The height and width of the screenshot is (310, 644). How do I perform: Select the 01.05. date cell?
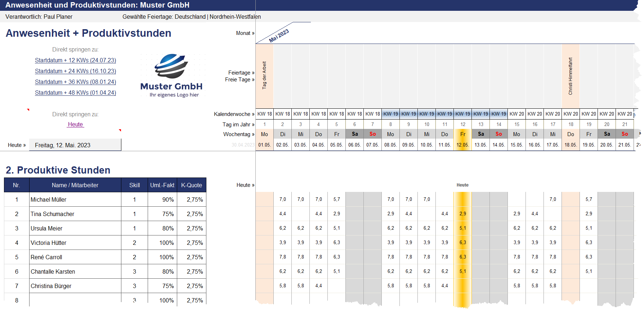[x=264, y=145]
